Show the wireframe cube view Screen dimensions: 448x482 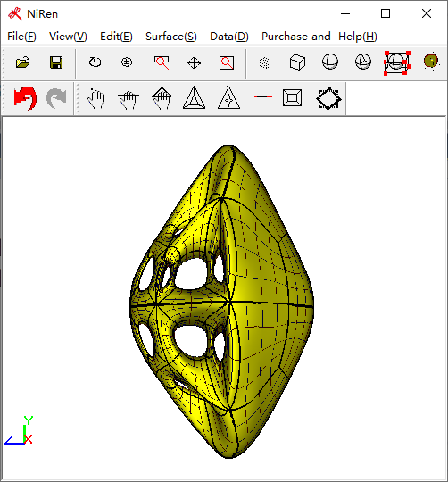point(297,62)
